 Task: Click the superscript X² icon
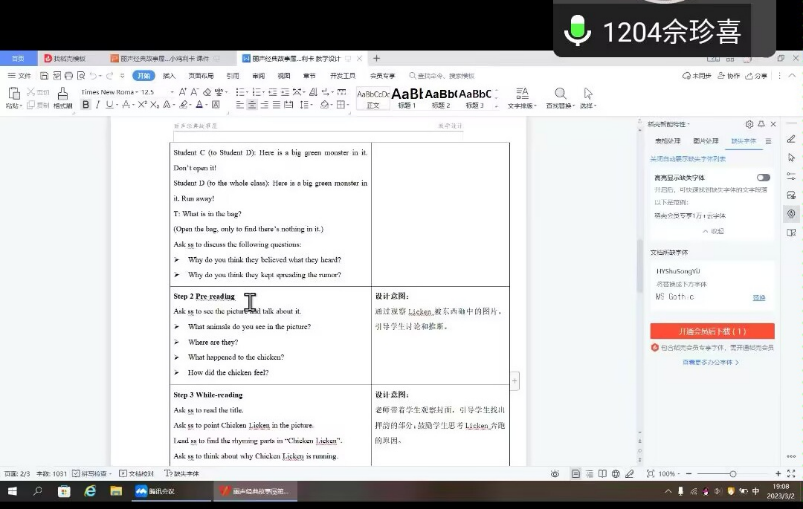[x=142, y=105]
